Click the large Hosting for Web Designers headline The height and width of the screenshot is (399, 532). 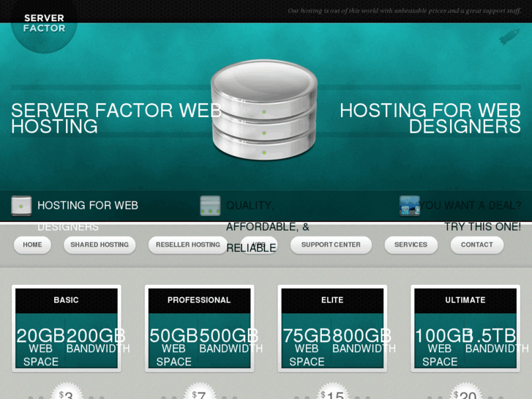tap(430, 118)
